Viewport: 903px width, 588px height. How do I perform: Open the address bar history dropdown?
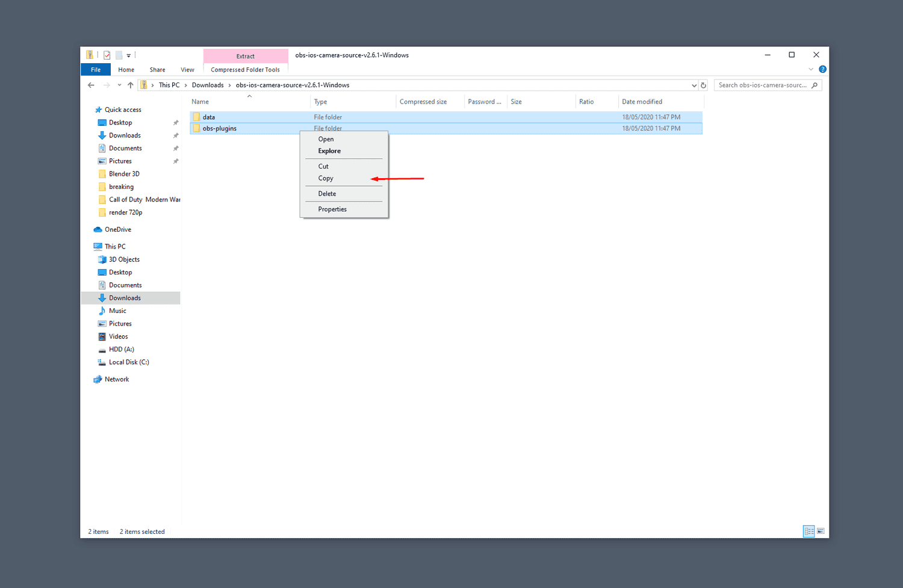[694, 85]
